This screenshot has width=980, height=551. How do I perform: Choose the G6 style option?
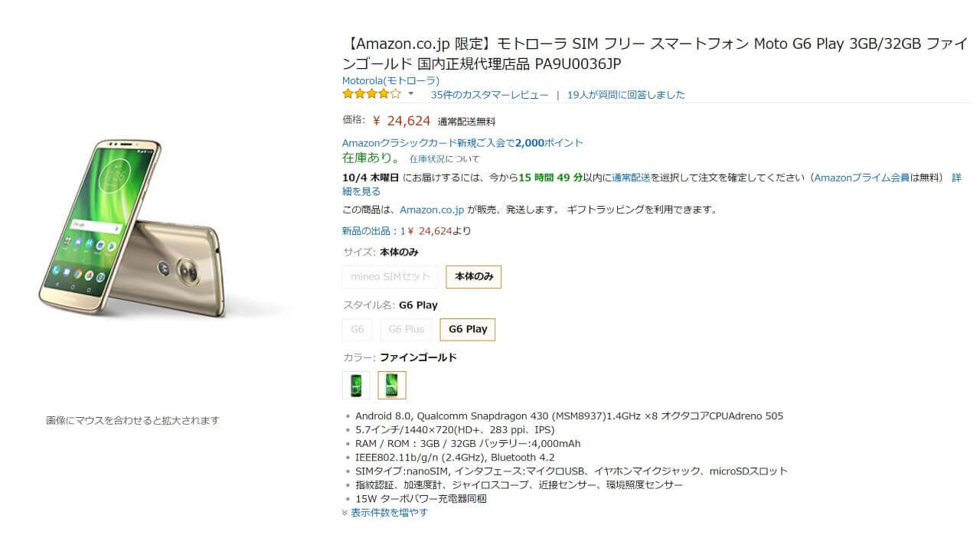pos(358,330)
